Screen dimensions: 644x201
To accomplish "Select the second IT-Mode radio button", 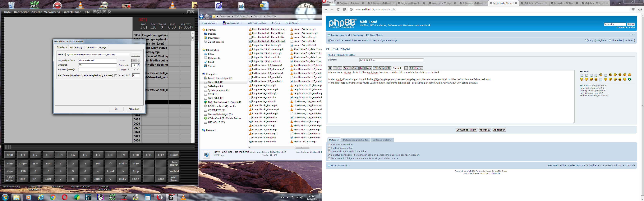I will [x=132, y=70].
